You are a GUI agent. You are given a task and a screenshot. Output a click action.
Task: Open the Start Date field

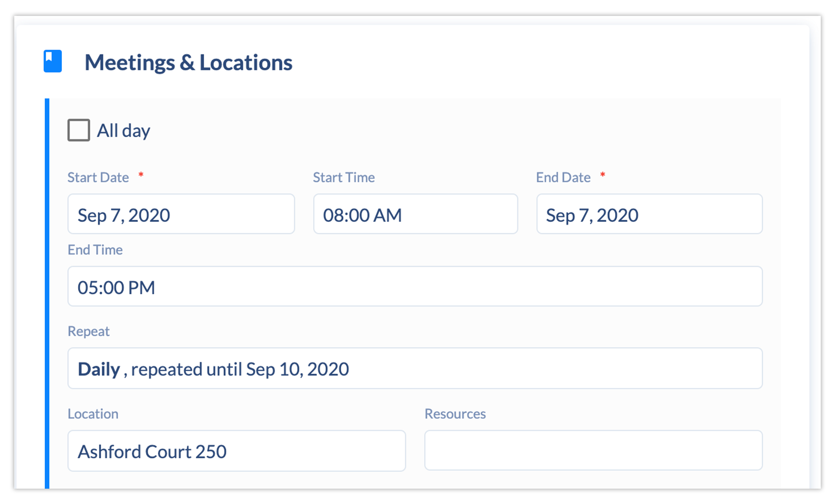pos(181,214)
